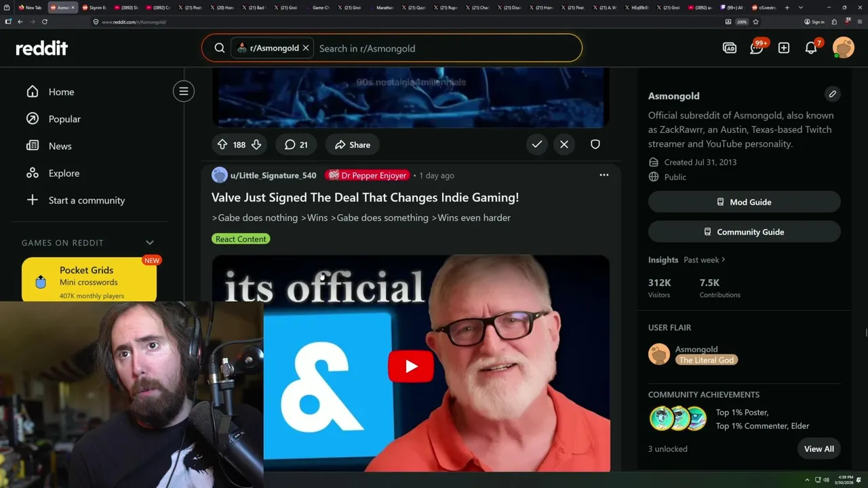This screenshot has height=488, width=868.
Task: Click the browser Sign in button
Action: (x=814, y=22)
